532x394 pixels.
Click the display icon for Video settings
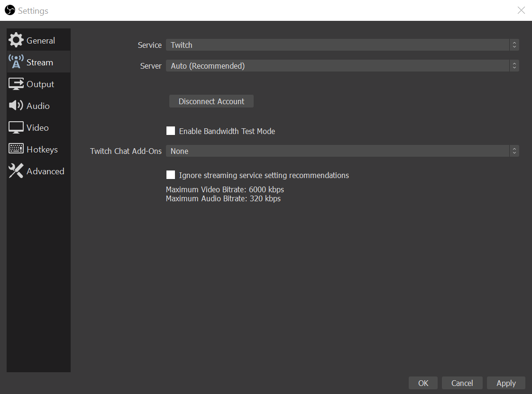coord(16,127)
